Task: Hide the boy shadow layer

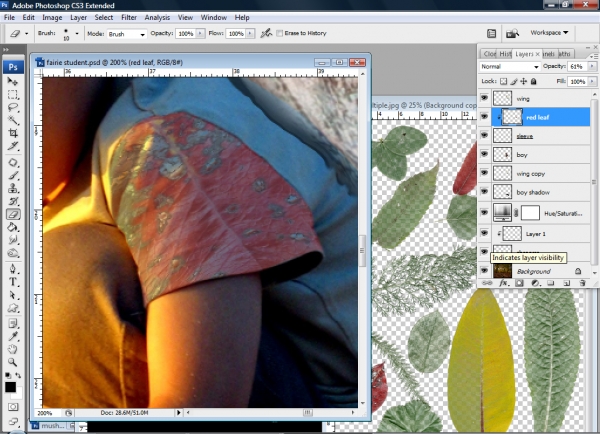Action: pos(484,192)
